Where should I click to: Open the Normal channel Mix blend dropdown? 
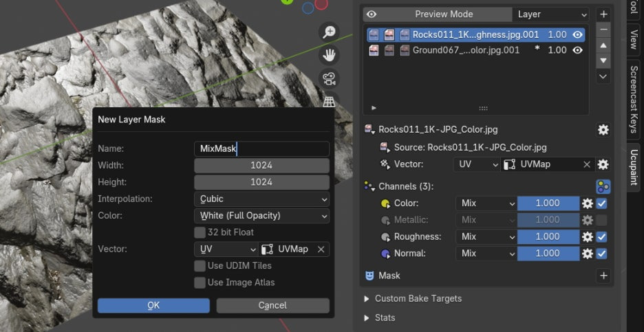486,254
